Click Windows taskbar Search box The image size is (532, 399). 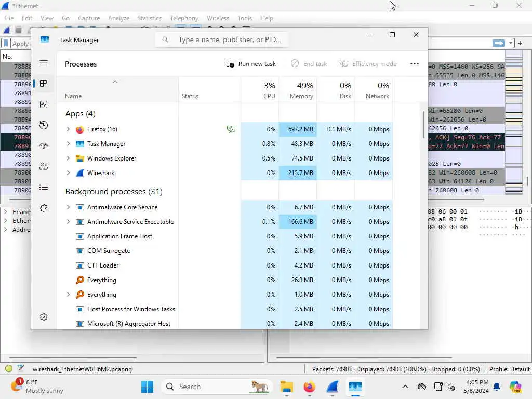coord(217,387)
